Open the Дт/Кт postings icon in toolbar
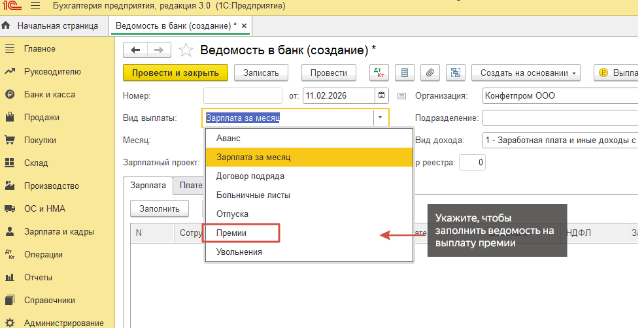The image size is (644, 328). coord(379,73)
